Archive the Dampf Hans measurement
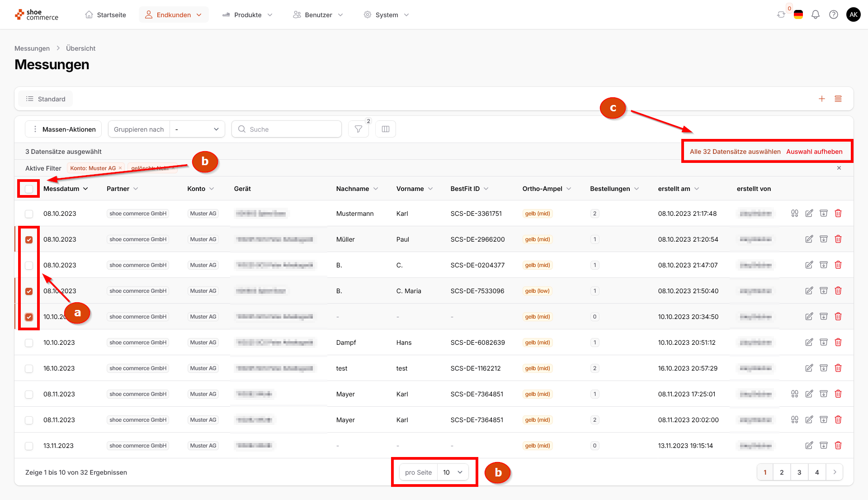The width and height of the screenshot is (868, 500). point(824,342)
